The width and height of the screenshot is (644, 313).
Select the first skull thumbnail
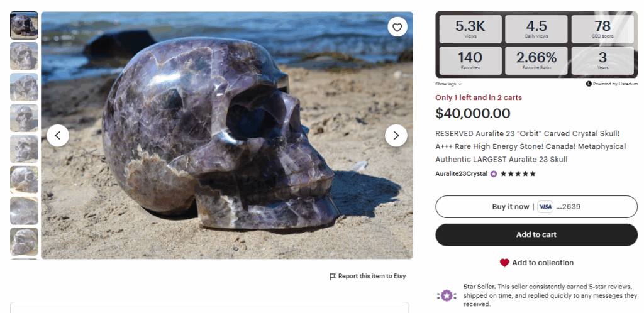(24, 26)
